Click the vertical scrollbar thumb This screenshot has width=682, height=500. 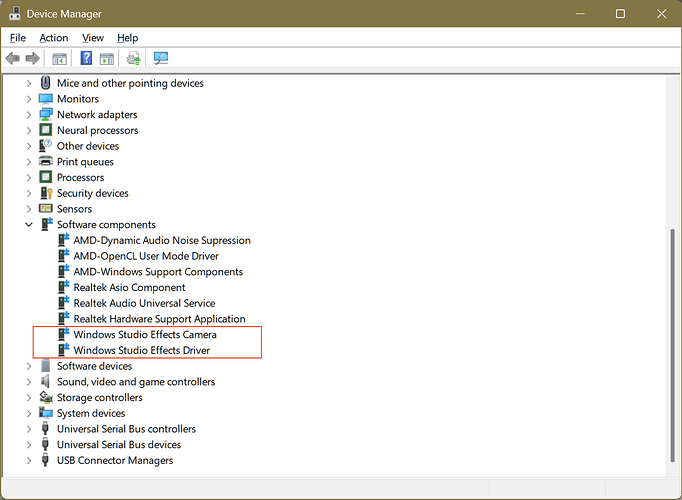pos(672,346)
